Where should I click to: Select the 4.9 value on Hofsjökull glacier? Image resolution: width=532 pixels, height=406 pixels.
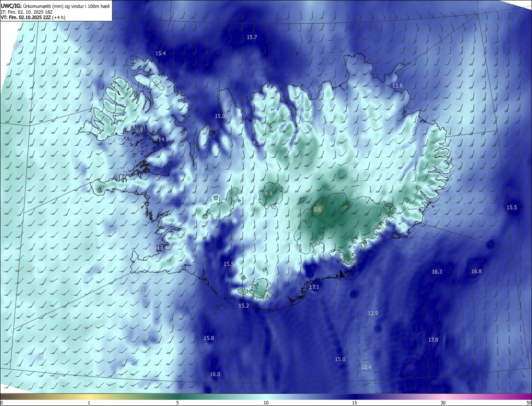(x=268, y=194)
